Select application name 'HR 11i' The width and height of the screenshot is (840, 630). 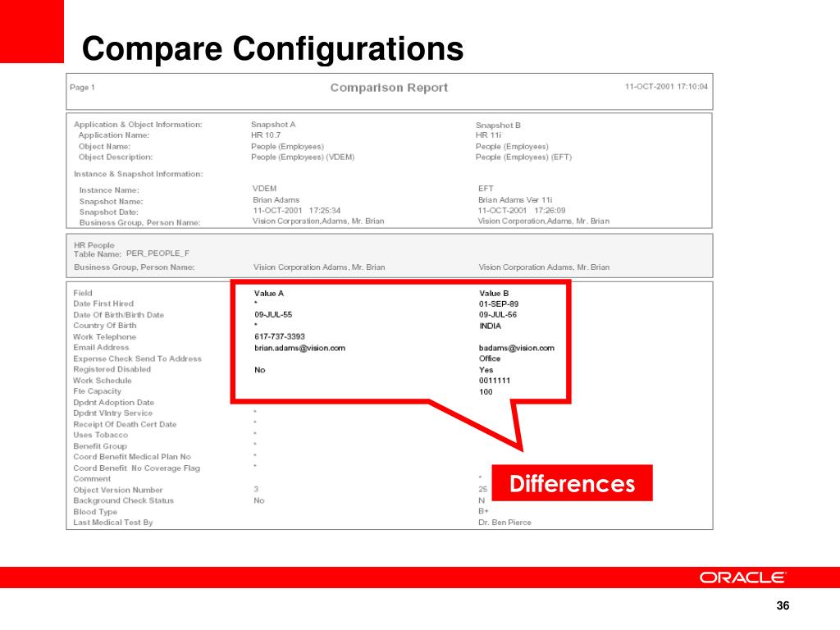pyautogui.click(x=489, y=135)
